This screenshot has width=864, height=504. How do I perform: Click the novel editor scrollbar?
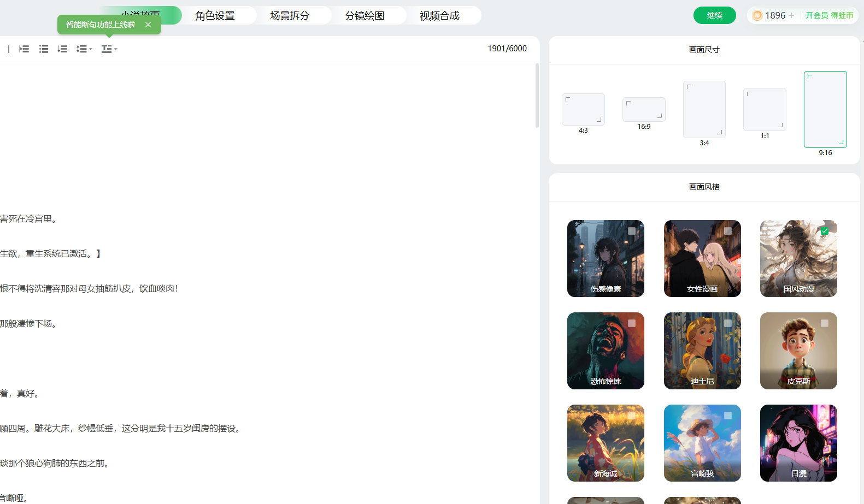click(537, 96)
